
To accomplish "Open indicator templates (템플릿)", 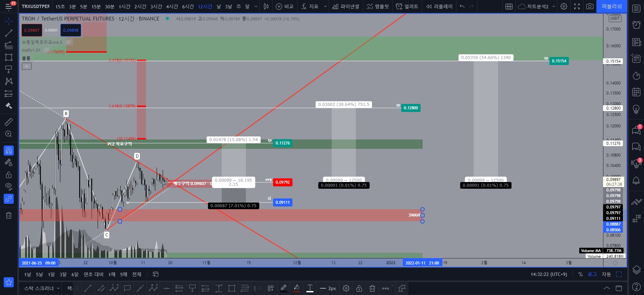I will coord(378,6).
